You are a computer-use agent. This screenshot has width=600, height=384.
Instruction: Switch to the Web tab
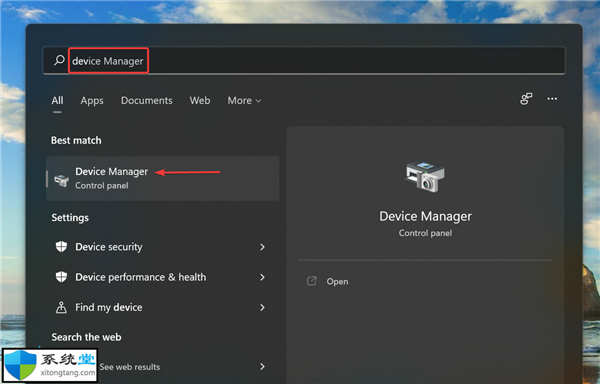coord(200,101)
